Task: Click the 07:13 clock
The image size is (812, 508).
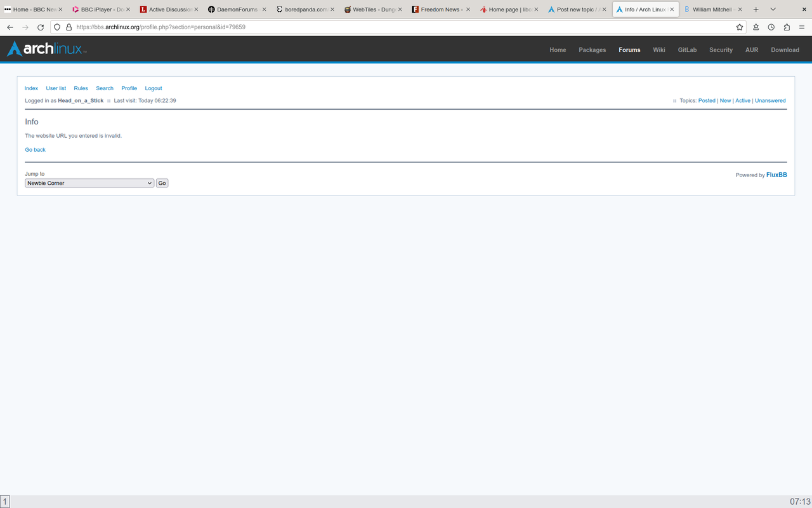Action: pos(799,502)
